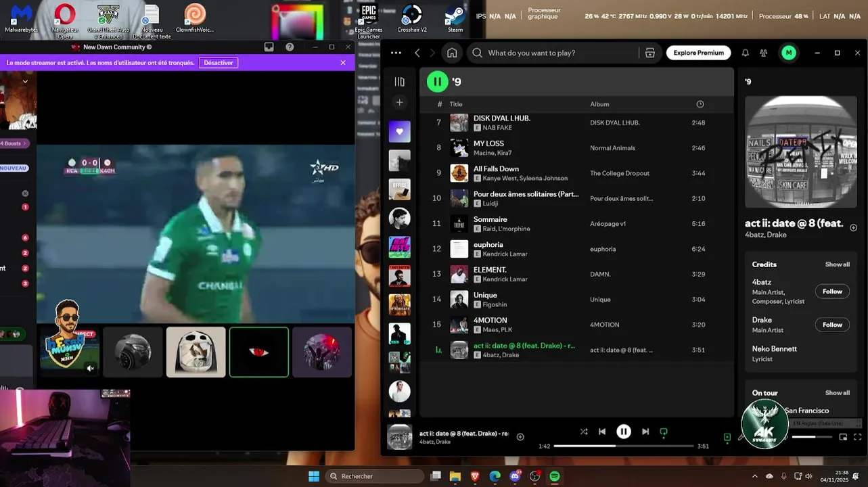Screen dimensions: 868x487
Task: Open Spotify notifications bell
Action: 745,53
